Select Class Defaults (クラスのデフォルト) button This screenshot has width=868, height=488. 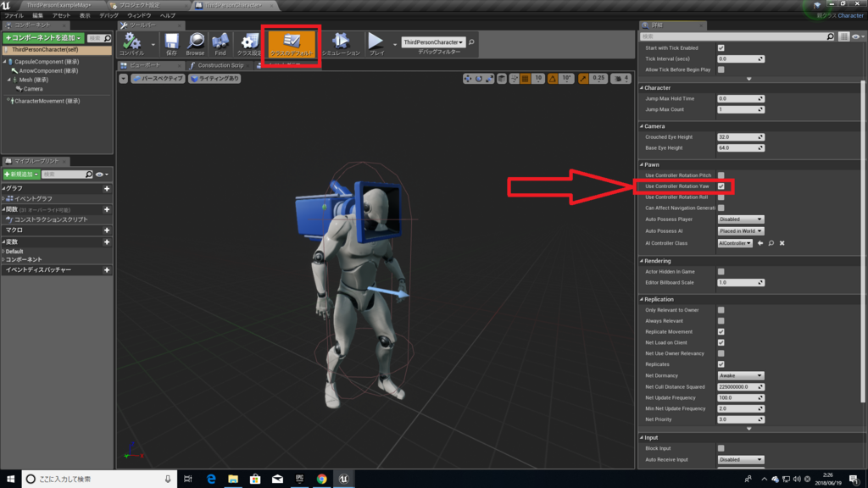[x=292, y=44]
